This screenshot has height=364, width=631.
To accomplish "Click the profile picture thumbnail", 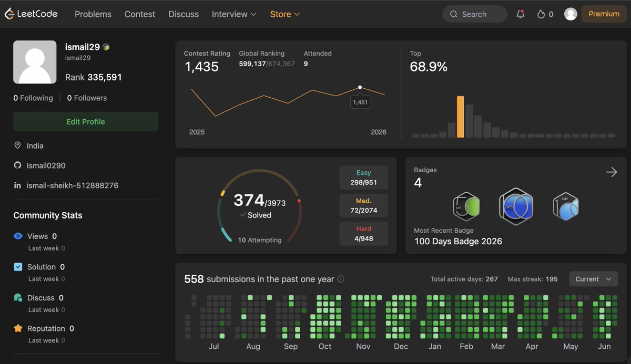I will 35,62.
